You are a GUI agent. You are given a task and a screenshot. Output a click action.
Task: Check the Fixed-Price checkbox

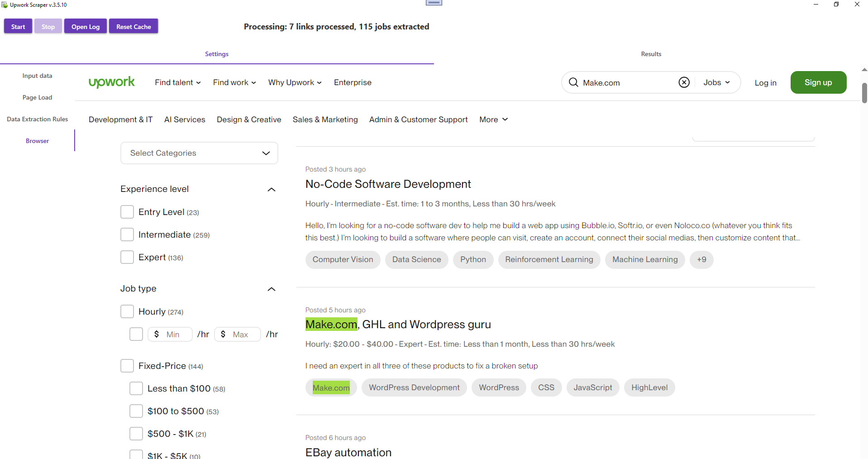(x=127, y=366)
